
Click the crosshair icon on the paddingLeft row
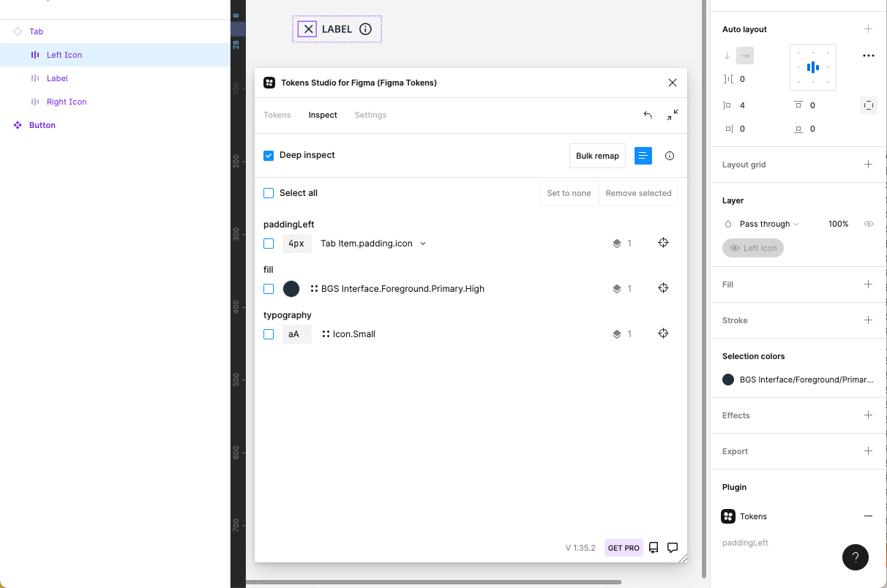[663, 243]
